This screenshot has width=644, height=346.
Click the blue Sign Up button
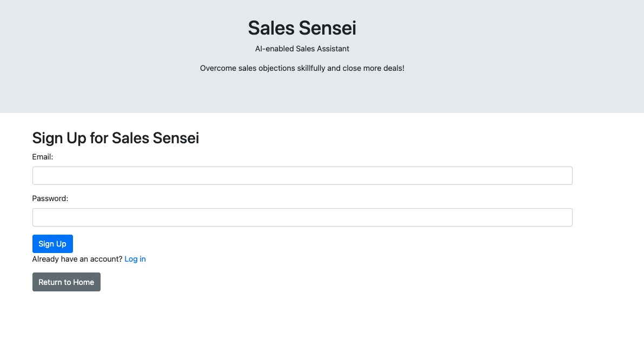[x=52, y=244]
